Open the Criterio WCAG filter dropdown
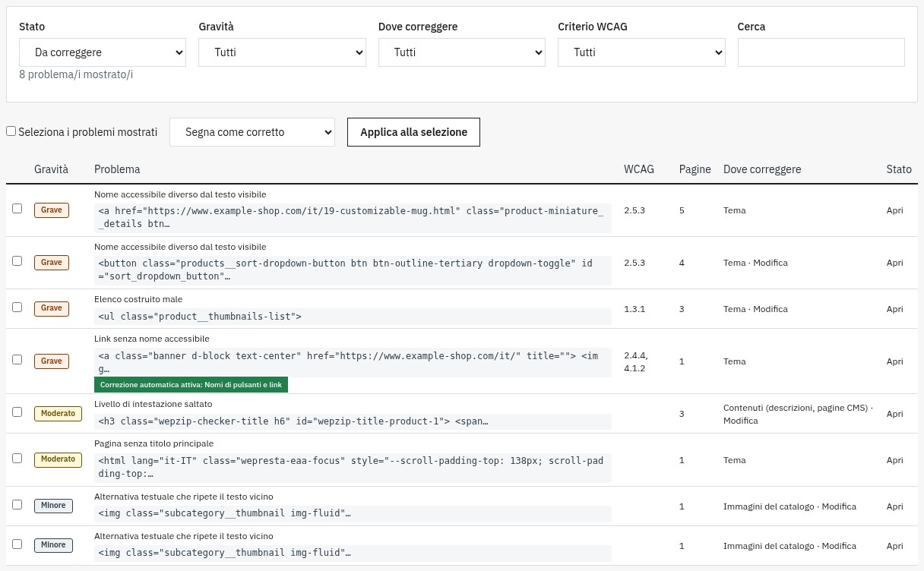Viewport: 924px width, 571px height. (641, 52)
